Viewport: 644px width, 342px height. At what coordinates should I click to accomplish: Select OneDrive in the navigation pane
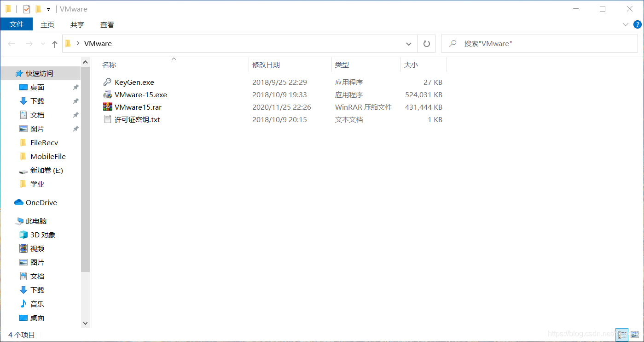[41, 202]
